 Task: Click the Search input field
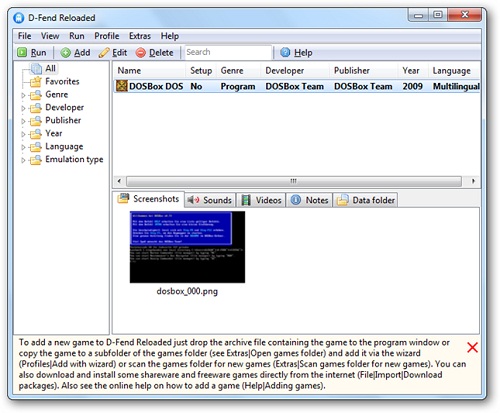[228, 52]
